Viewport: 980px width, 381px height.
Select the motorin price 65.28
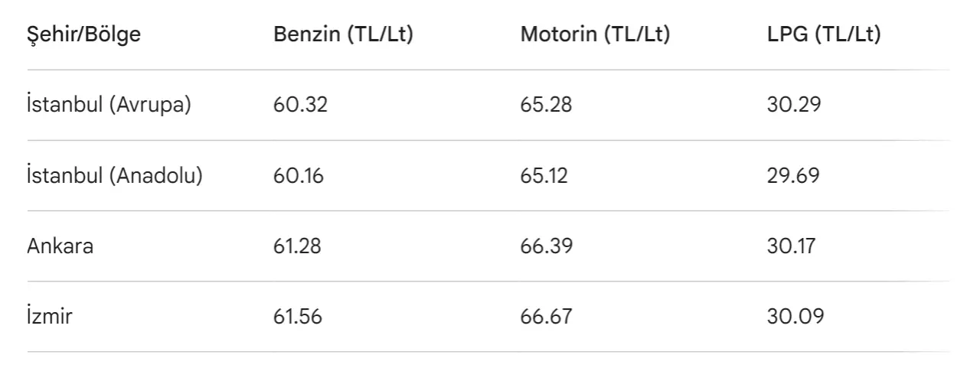coord(546,105)
